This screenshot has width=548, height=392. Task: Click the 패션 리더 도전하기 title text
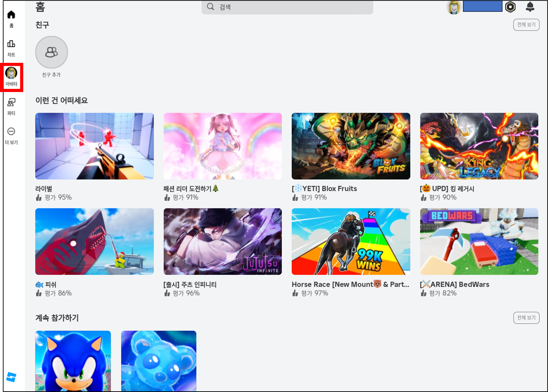tap(191, 189)
